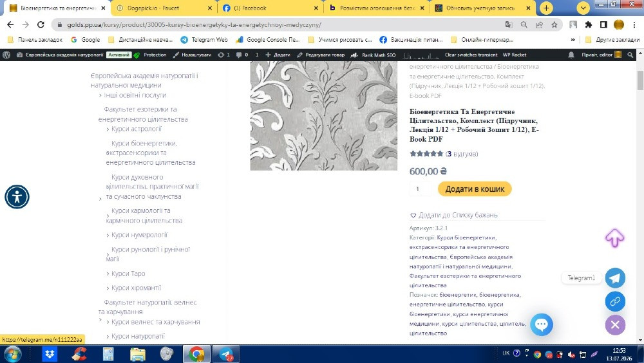644x363 pixels.
Task: Open the Windows Start button
Action: tap(12, 353)
